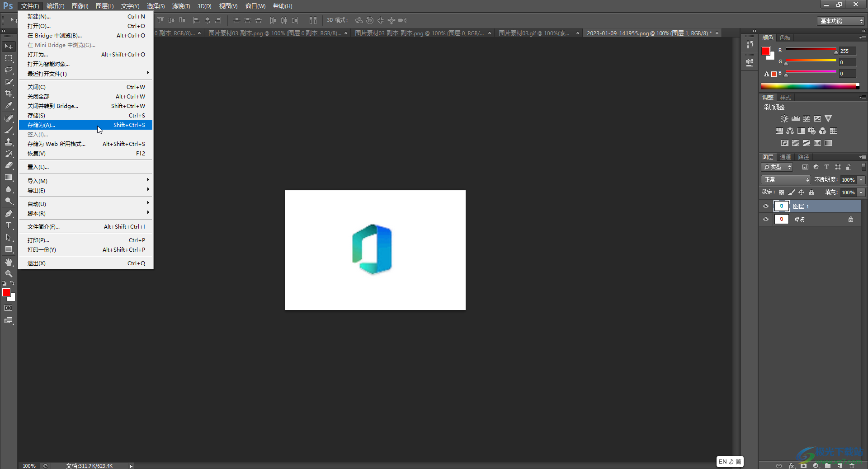The width and height of the screenshot is (868, 469).
Task: Switch to the 通道 panel tab
Action: pos(786,157)
